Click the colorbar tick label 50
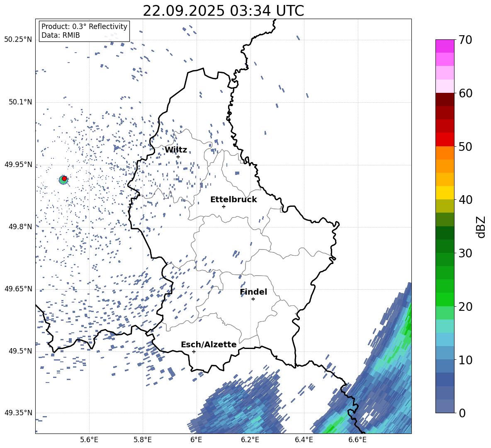This screenshot has height=448, width=491. 466,147
